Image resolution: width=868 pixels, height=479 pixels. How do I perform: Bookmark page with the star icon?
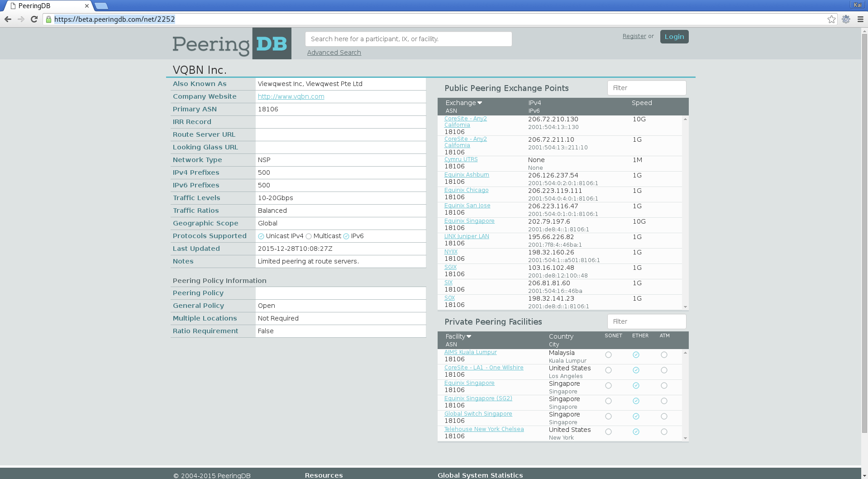pos(831,19)
